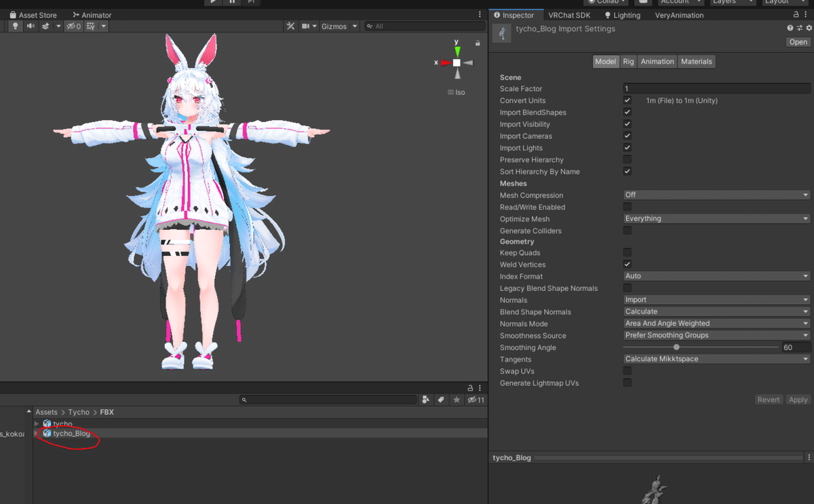The height and width of the screenshot is (504, 814).
Task: Click the Gizmos toggle button
Action: coord(334,26)
